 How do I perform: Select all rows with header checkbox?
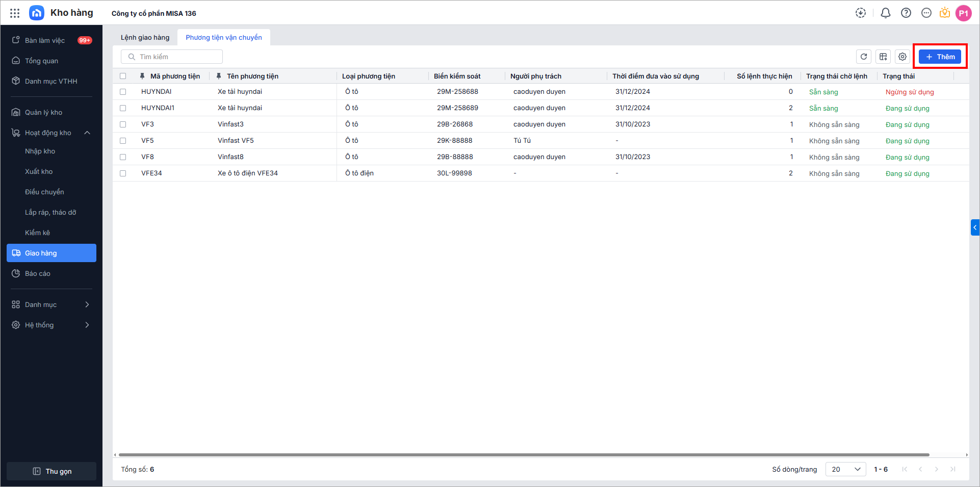123,76
